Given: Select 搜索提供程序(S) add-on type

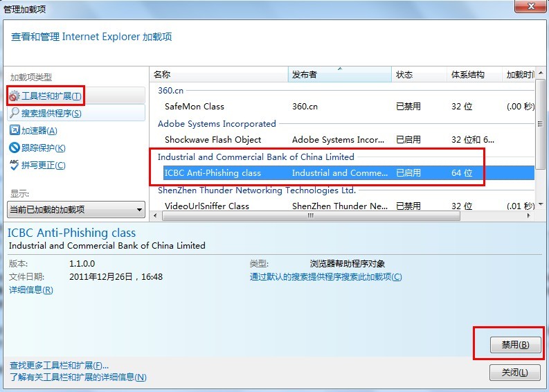Looking at the screenshot, I should (76, 113).
